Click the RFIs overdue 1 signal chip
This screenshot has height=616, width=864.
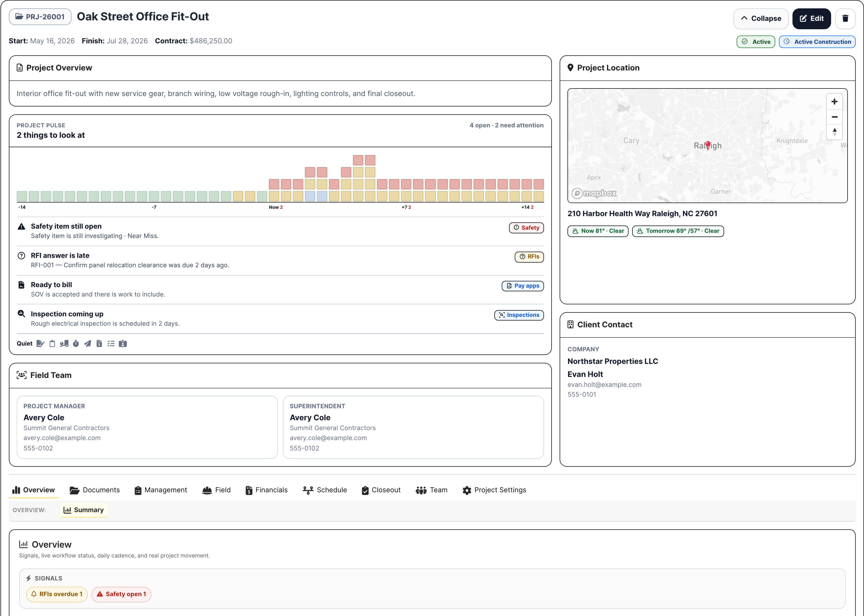(57, 594)
